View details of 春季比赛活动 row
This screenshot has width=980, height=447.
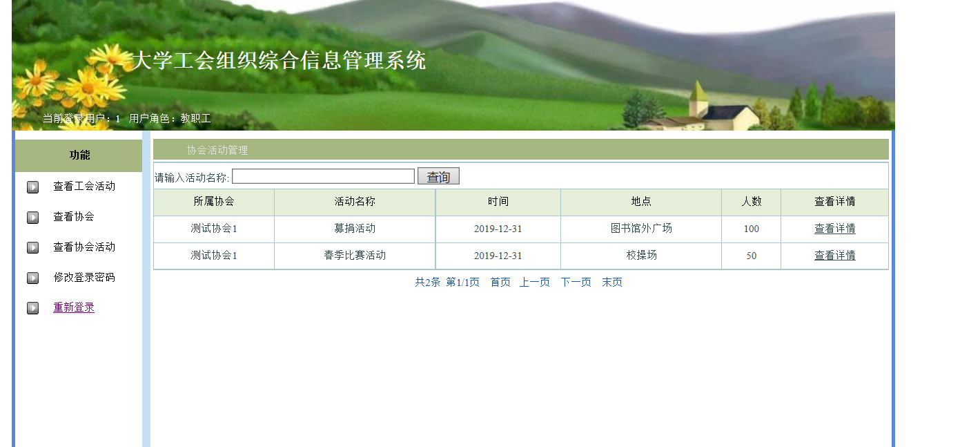click(835, 256)
